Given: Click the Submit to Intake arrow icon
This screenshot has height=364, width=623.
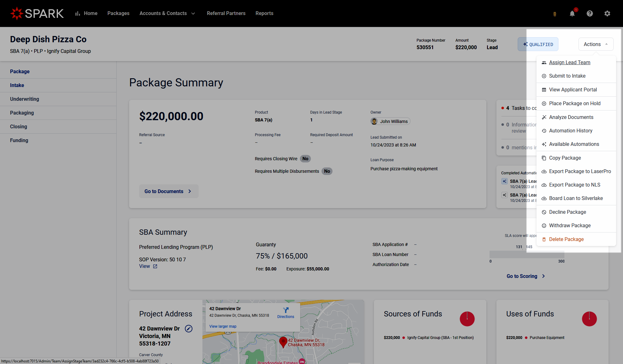Looking at the screenshot, I should (x=544, y=76).
